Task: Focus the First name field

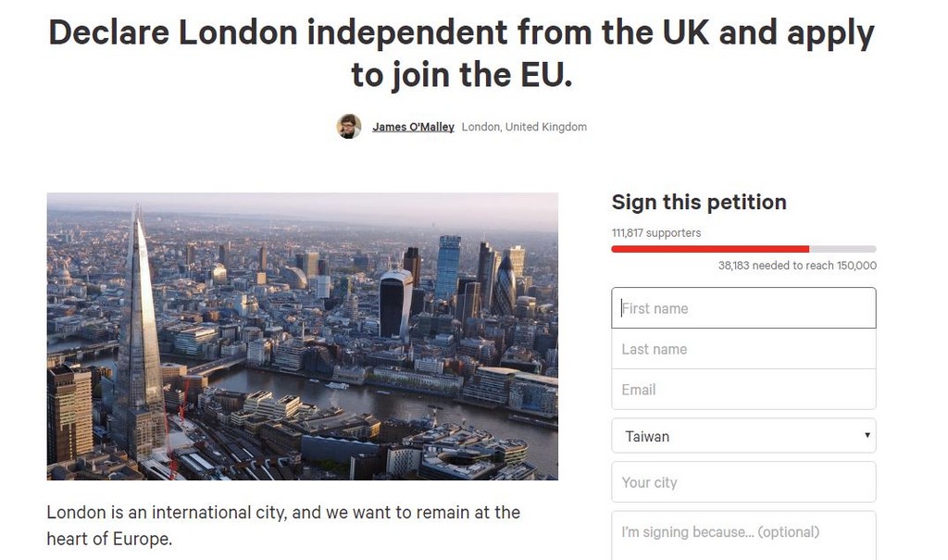Action: (x=743, y=308)
